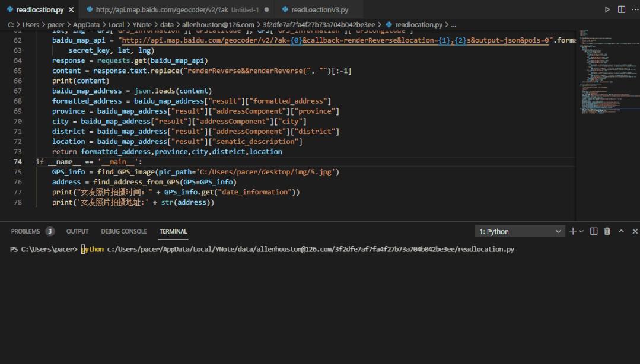Click in the terminal command line area

[297, 250]
